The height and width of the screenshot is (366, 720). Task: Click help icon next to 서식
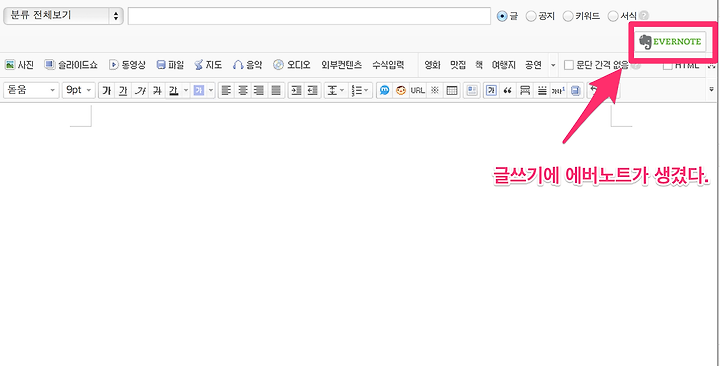[644, 16]
